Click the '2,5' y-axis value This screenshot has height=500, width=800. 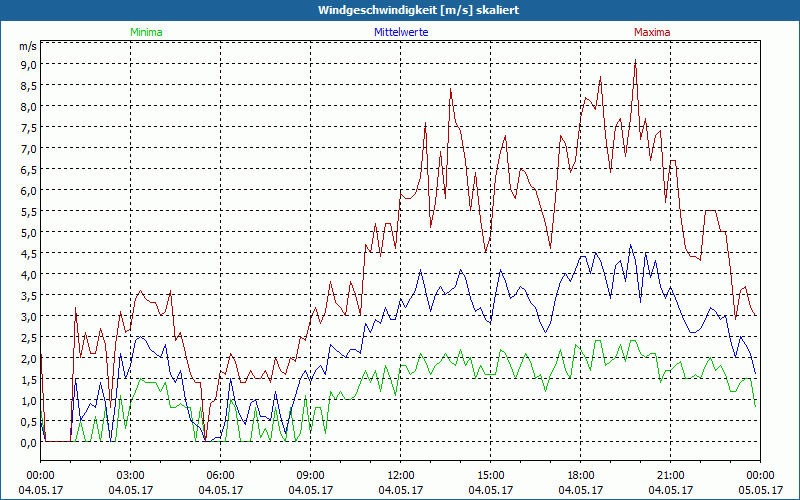[28, 337]
